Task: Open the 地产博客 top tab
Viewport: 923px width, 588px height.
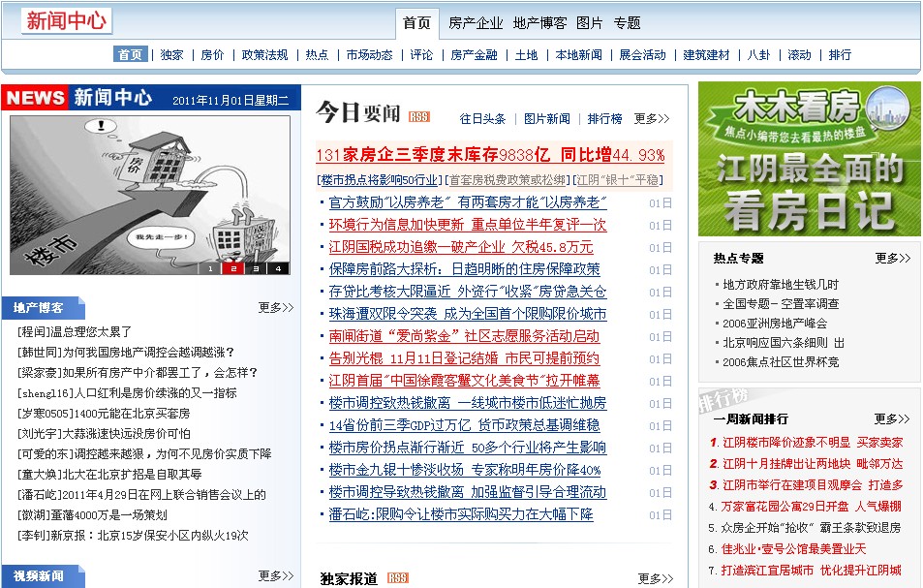Action: (539, 22)
